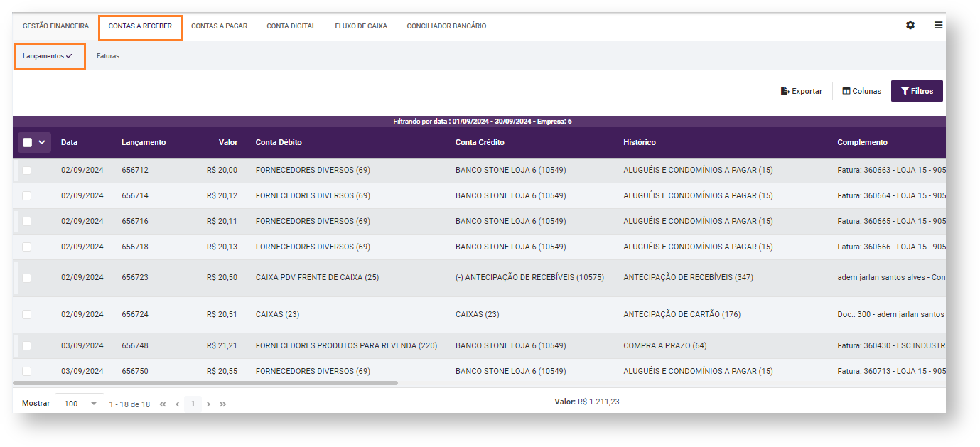Go to the first page arrow
This screenshot has width=980, height=447.
click(x=163, y=404)
